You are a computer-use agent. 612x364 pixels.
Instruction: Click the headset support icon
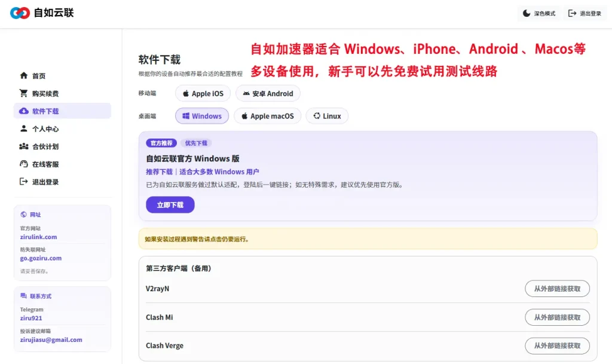click(24, 164)
